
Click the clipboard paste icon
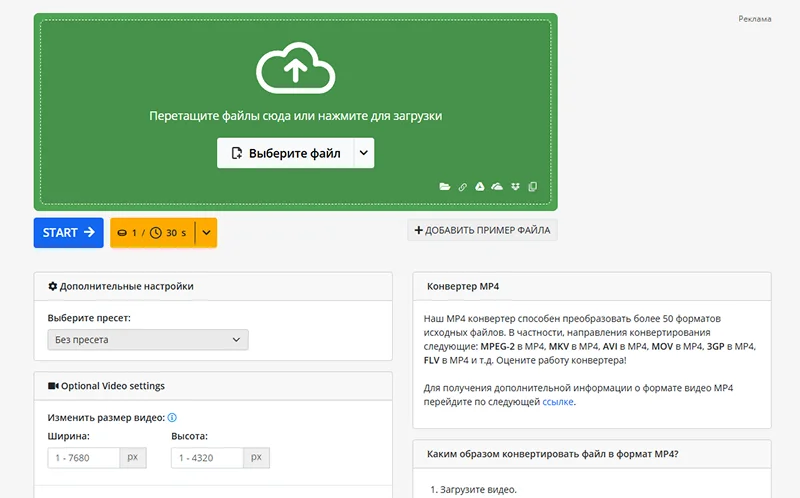click(x=532, y=187)
